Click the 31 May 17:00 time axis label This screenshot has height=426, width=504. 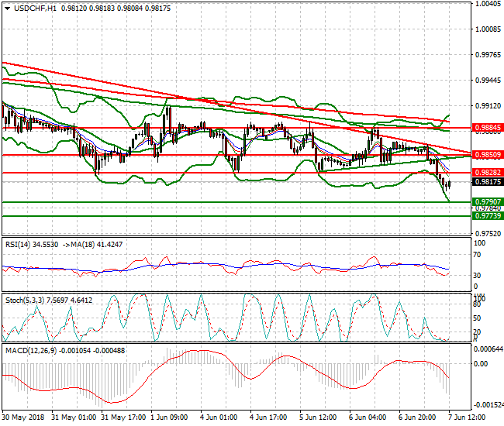click(123, 417)
